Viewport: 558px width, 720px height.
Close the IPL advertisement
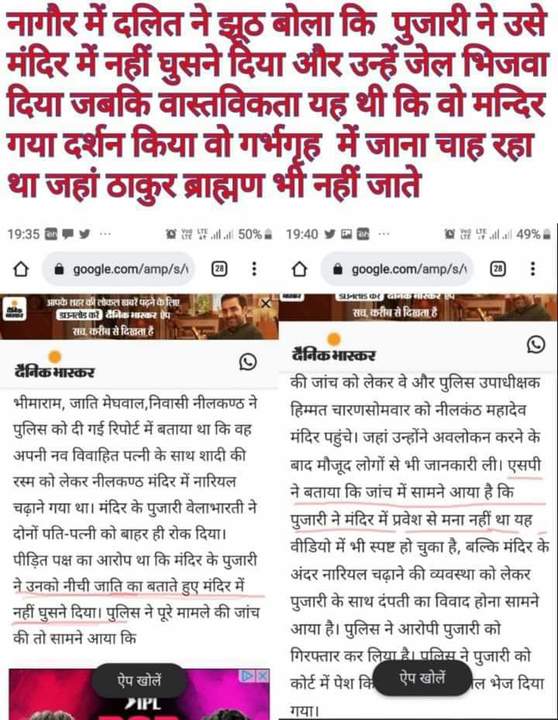(263, 675)
